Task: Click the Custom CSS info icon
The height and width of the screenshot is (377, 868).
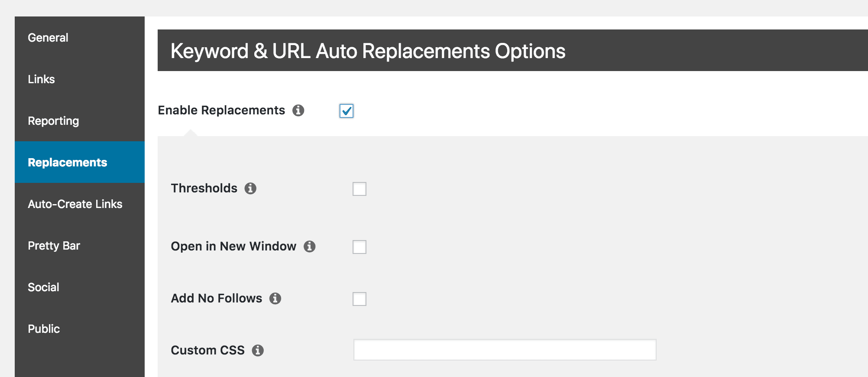Action: tap(258, 351)
